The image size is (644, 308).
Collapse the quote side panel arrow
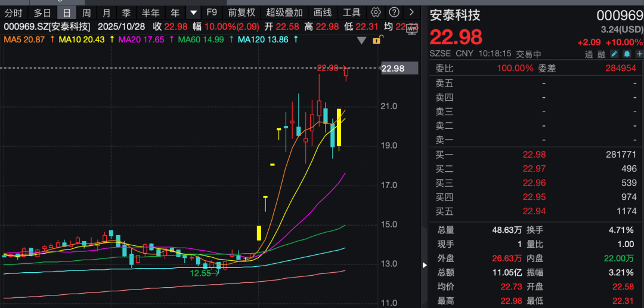(425, 265)
